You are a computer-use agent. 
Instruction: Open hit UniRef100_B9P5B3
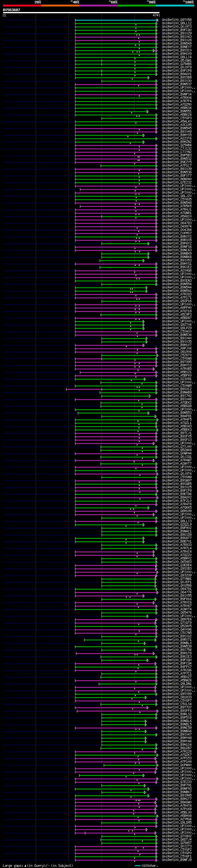coord(177,155)
